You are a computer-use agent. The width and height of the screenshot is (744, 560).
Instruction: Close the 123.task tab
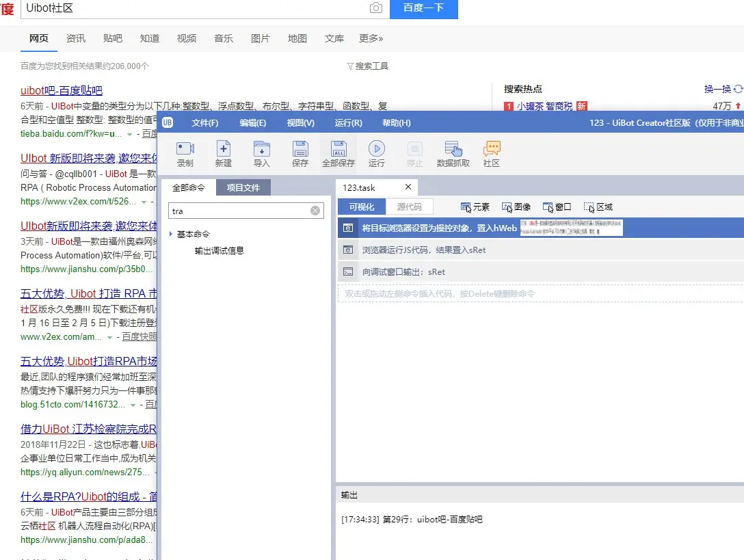click(408, 187)
